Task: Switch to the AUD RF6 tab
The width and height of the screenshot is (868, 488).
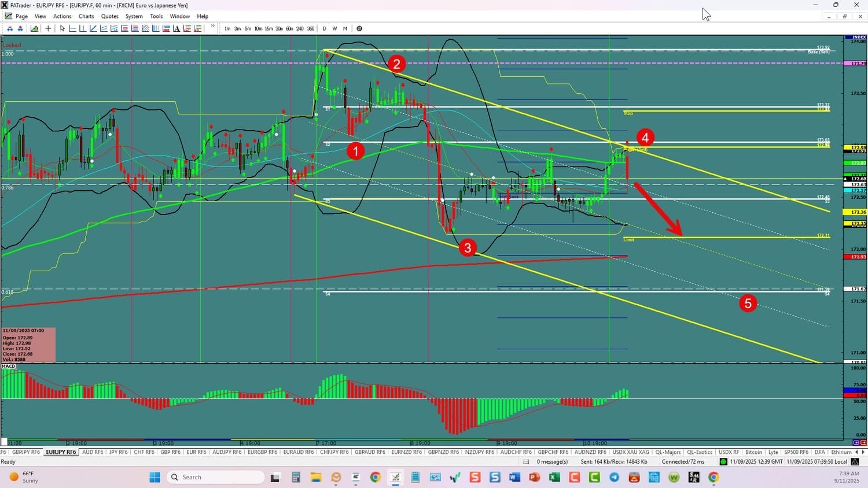Action: (x=93, y=452)
